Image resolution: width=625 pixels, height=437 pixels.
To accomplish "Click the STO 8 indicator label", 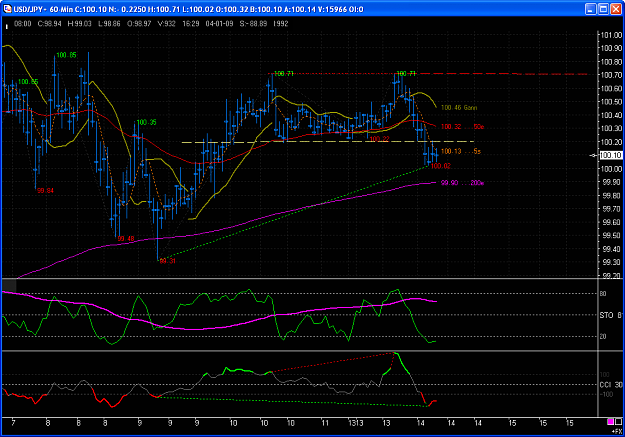I will tap(611, 315).
